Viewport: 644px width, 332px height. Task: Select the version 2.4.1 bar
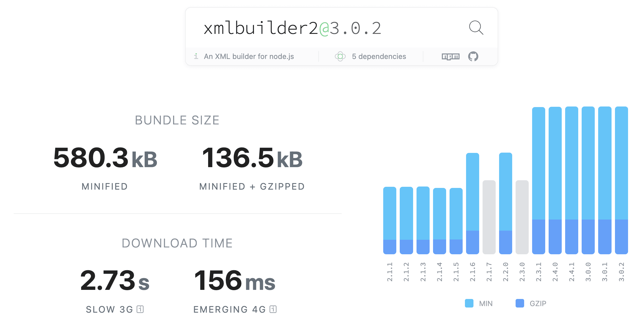571,180
